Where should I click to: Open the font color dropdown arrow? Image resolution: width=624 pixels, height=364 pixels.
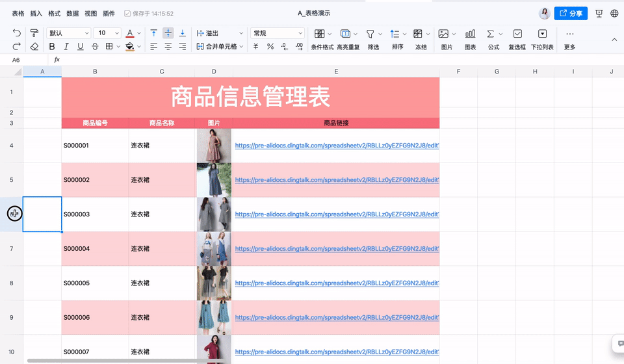[139, 33]
